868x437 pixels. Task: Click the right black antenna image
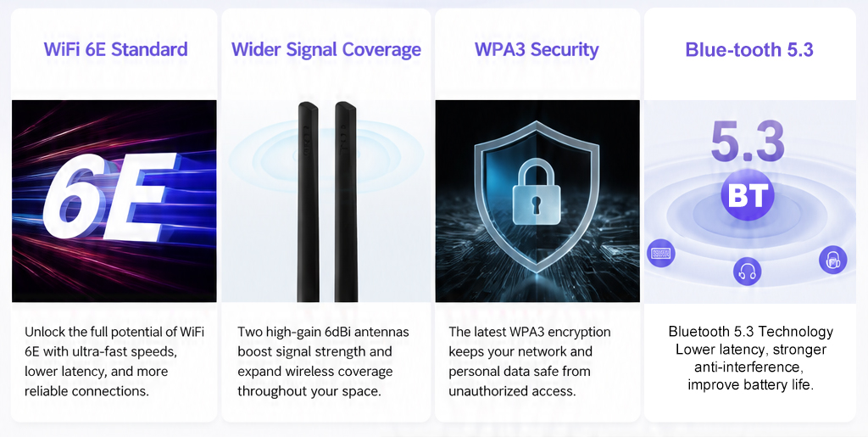[346, 202]
